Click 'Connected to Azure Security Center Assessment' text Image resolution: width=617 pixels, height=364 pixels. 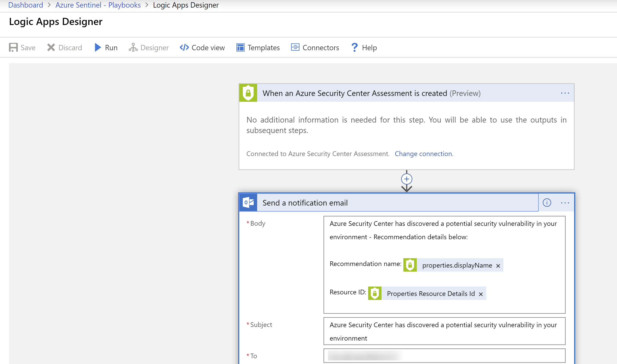318,154
